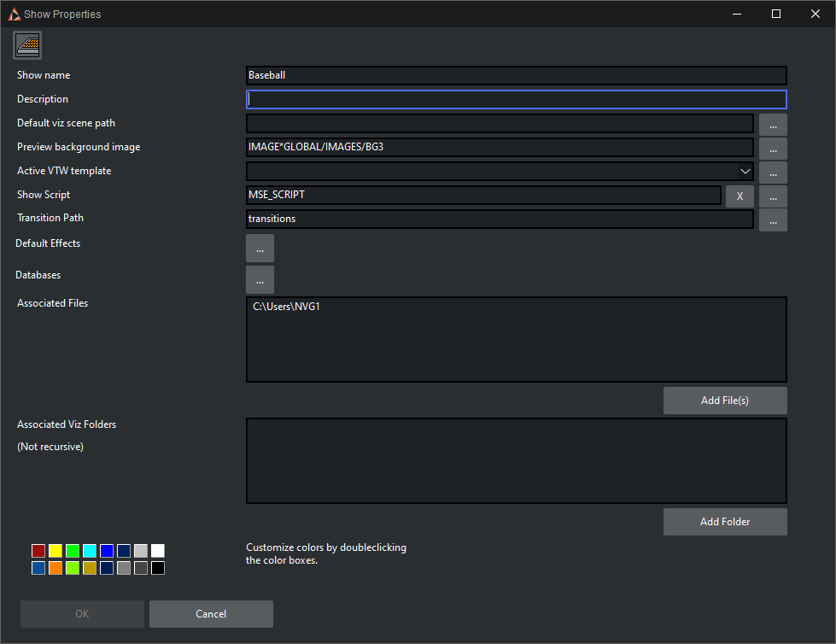This screenshot has width=836, height=644.
Task: Browse for a preview background image
Action: pyautogui.click(x=772, y=149)
